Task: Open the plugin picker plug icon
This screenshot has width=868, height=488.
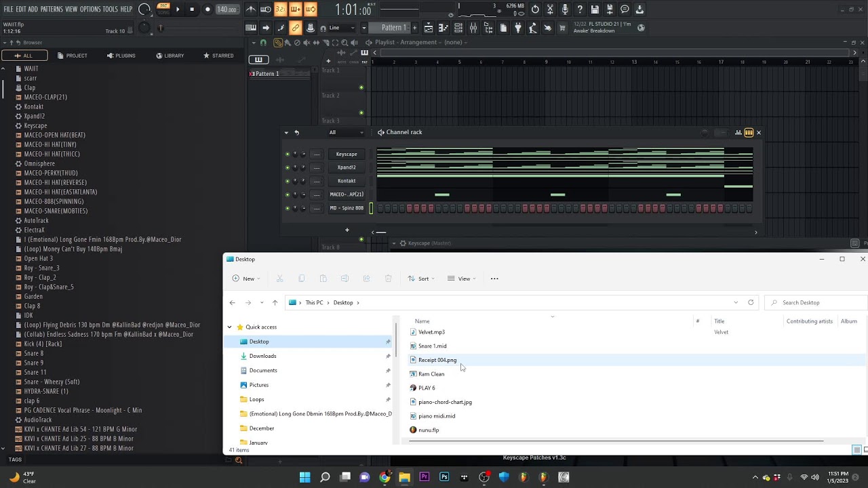Action: [x=518, y=28]
